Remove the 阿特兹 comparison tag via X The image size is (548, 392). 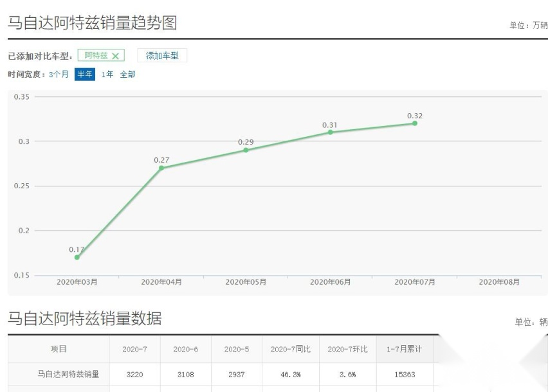coord(115,56)
